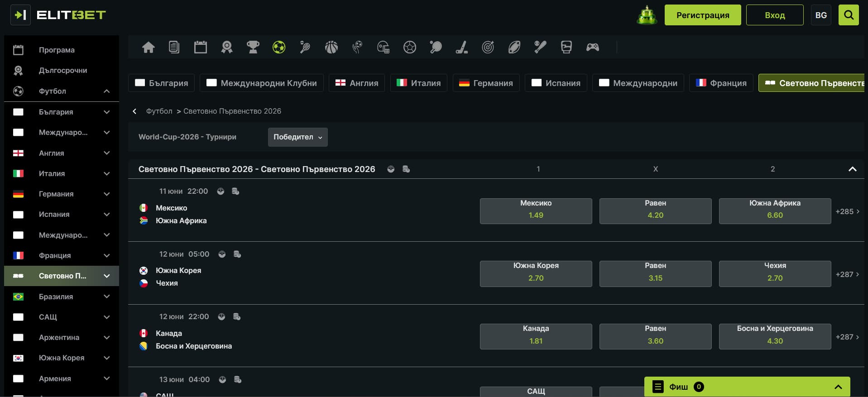Select the darts target icon

pos(488,47)
